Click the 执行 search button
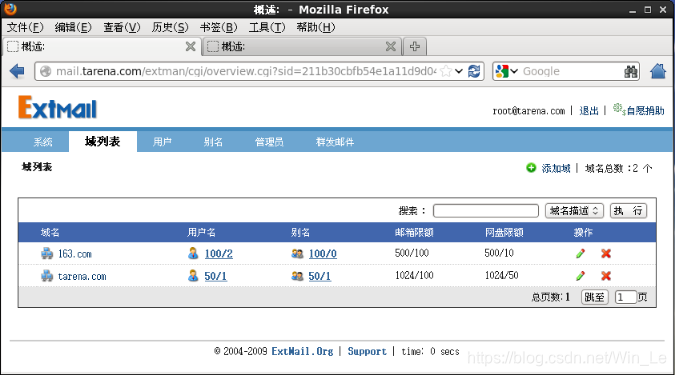 [628, 211]
